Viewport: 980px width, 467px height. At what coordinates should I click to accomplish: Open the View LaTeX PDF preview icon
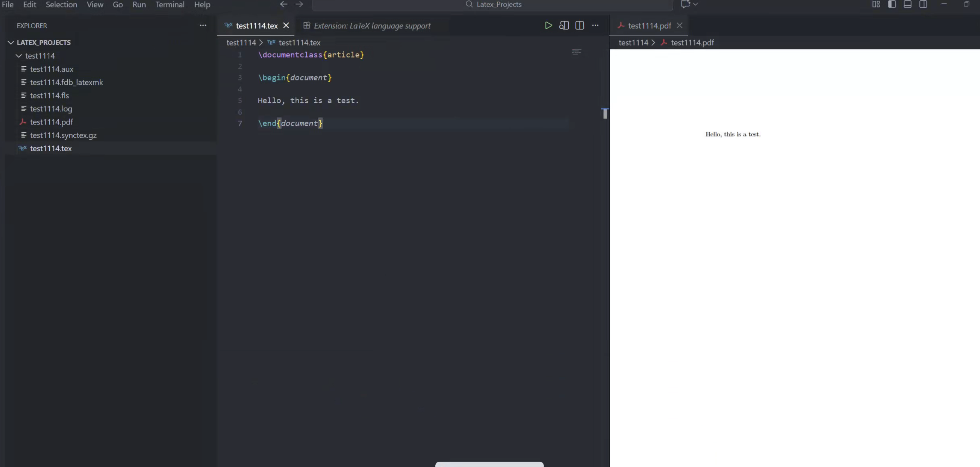click(x=564, y=25)
